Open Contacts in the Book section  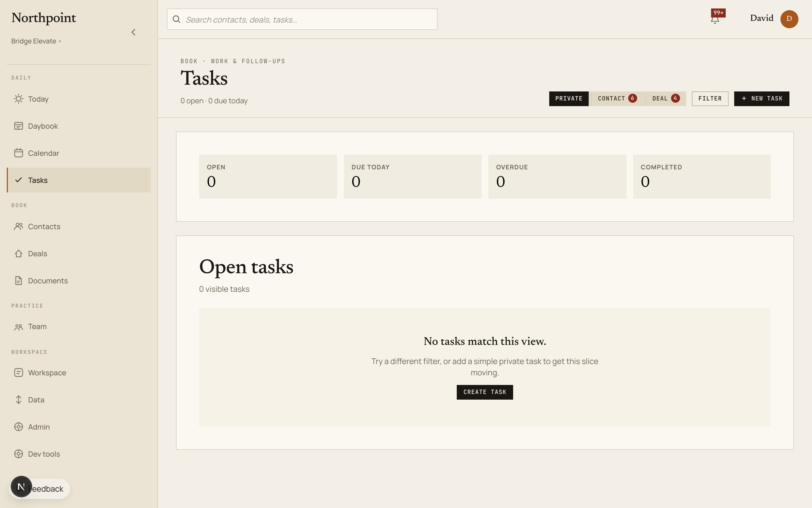click(78, 226)
